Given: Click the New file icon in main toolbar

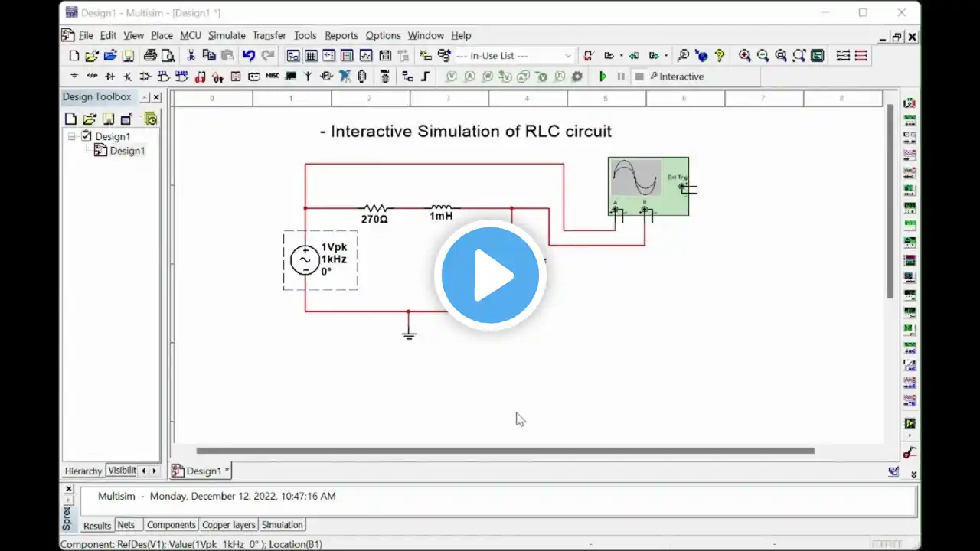Looking at the screenshot, I should (x=74, y=56).
